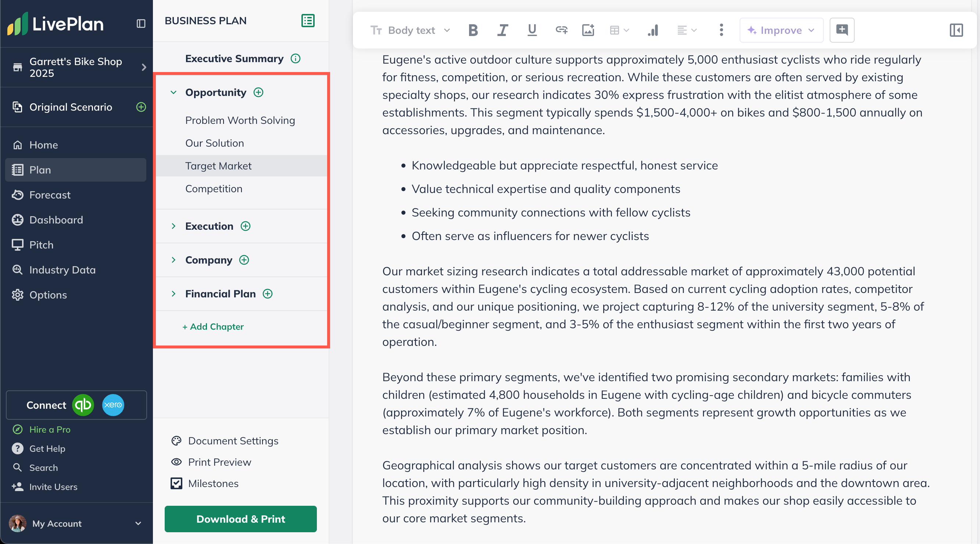Add a comment using toolbar icon
980x544 pixels.
click(x=841, y=30)
